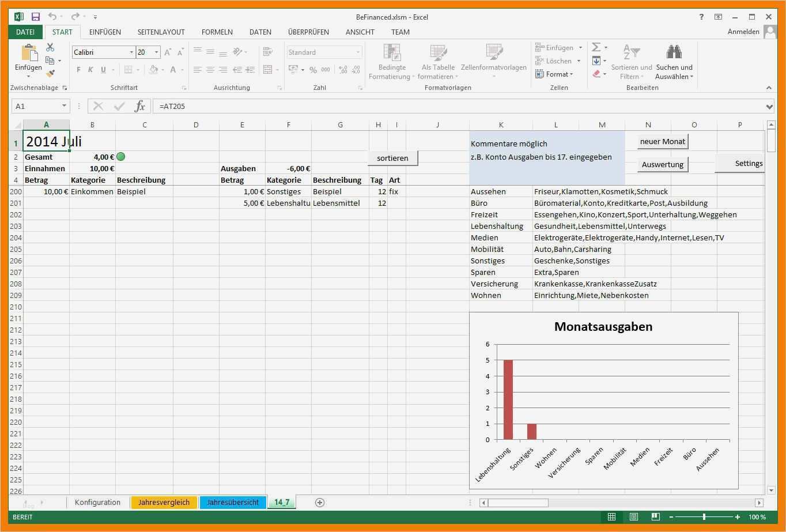This screenshot has width=786, height=532.
Task: Open the FORMELN ribbon tab
Action: [x=217, y=32]
